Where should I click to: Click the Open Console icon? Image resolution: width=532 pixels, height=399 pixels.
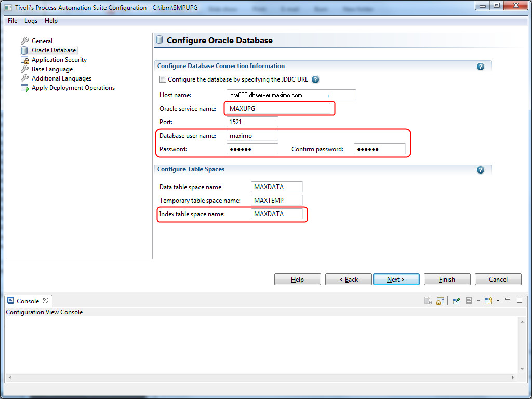point(488,301)
